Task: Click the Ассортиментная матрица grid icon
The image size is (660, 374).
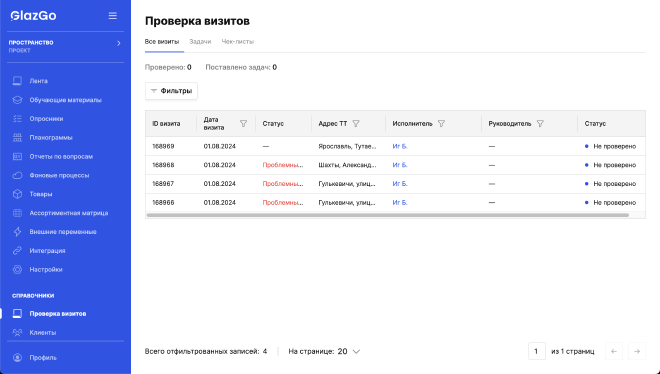Action: coord(17,213)
